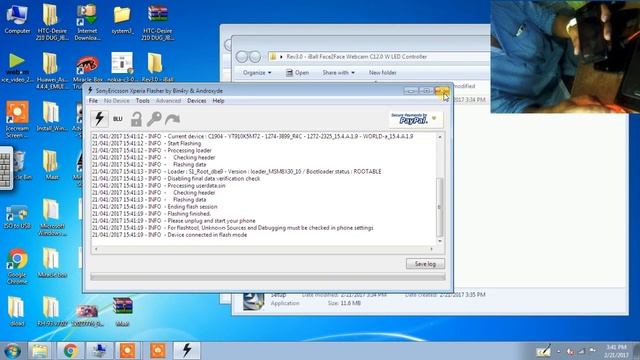Select the dload folder icon
The image size is (640, 360).
coord(16,312)
